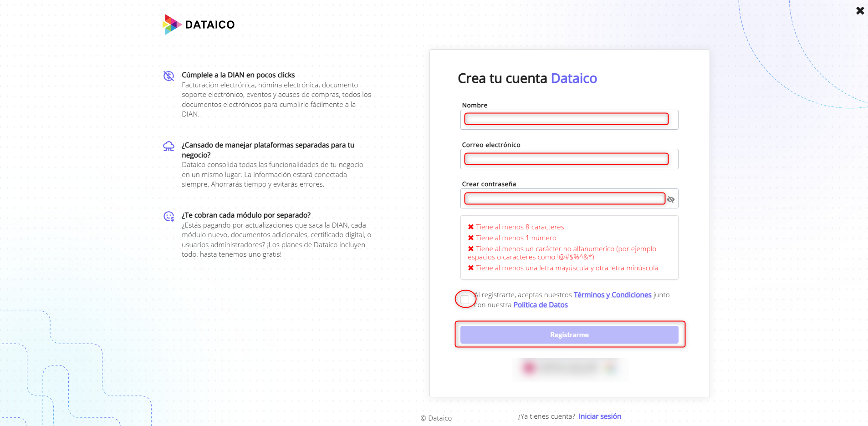This screenshot has height=426, width=868.
Task: Click Iniciar sesión at the bottom
Action: (599, 416)
